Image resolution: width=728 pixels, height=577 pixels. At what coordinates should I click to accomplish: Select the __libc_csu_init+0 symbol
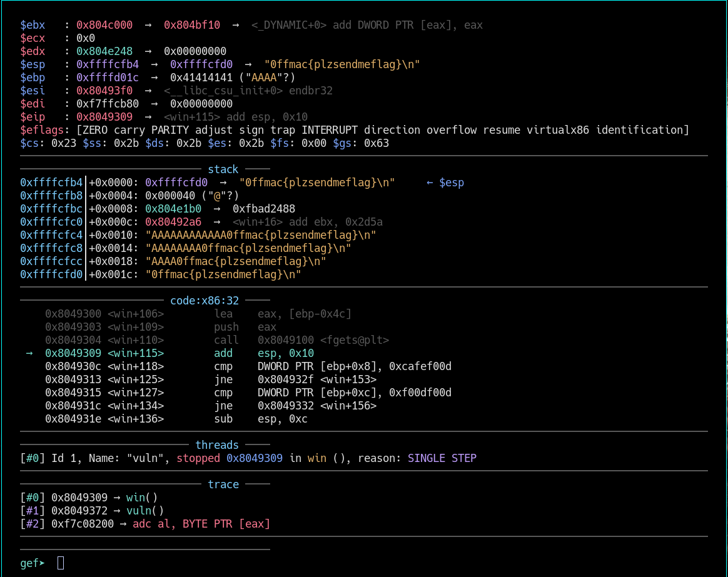click(223, 91)
